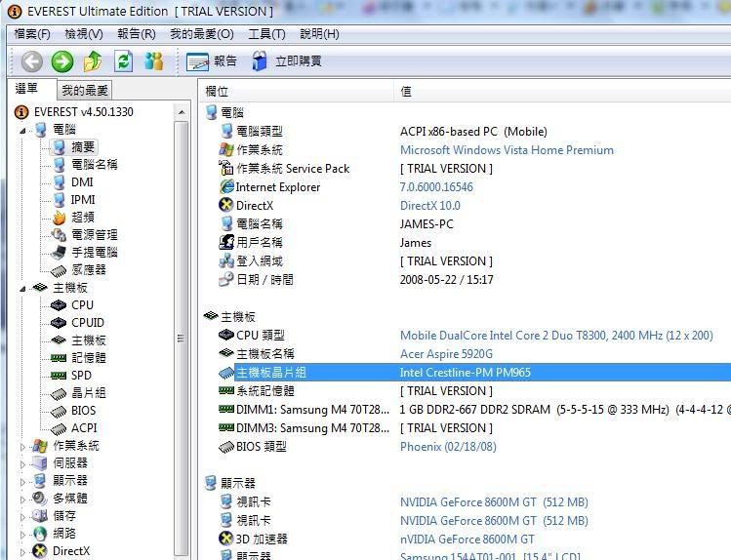The height and width of the screenshot is (560, 731).
Task: Select the 超頻 overclock tree item
Action: click(82, 218)
